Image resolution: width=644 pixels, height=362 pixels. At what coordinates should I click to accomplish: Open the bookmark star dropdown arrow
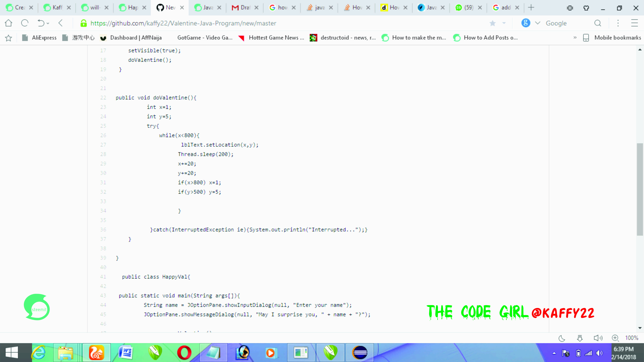(x=504, y=23)
